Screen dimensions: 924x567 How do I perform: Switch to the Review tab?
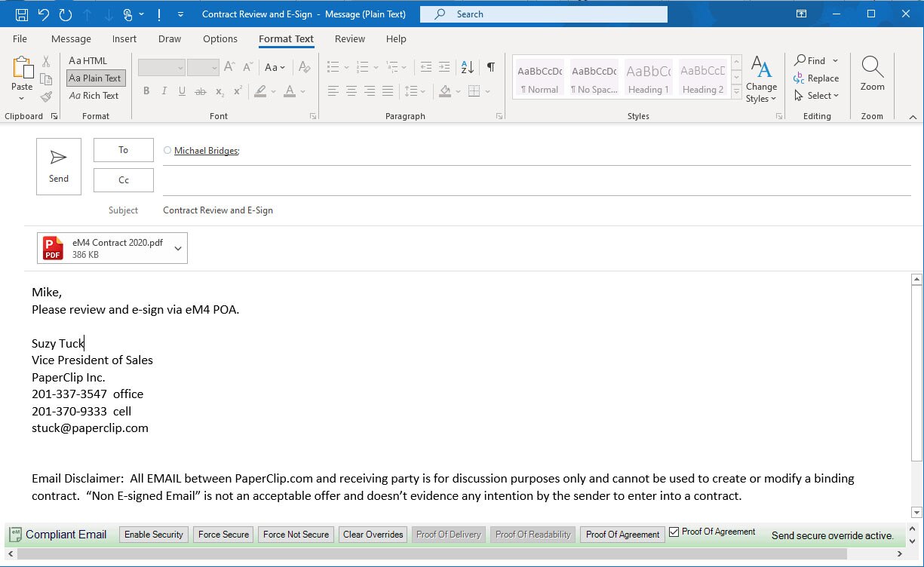[350, 38]
